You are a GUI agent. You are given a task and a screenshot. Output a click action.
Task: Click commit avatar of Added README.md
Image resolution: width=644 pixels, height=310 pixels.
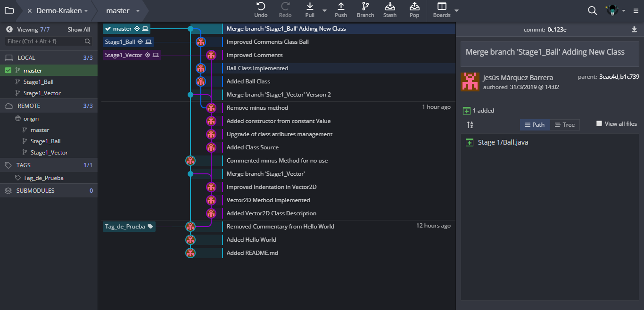(x=190, y=253)
